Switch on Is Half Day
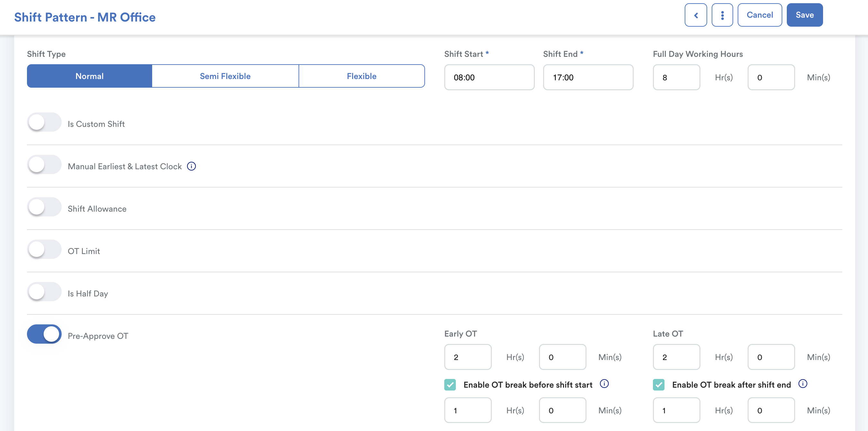 [x=44, y=292]
